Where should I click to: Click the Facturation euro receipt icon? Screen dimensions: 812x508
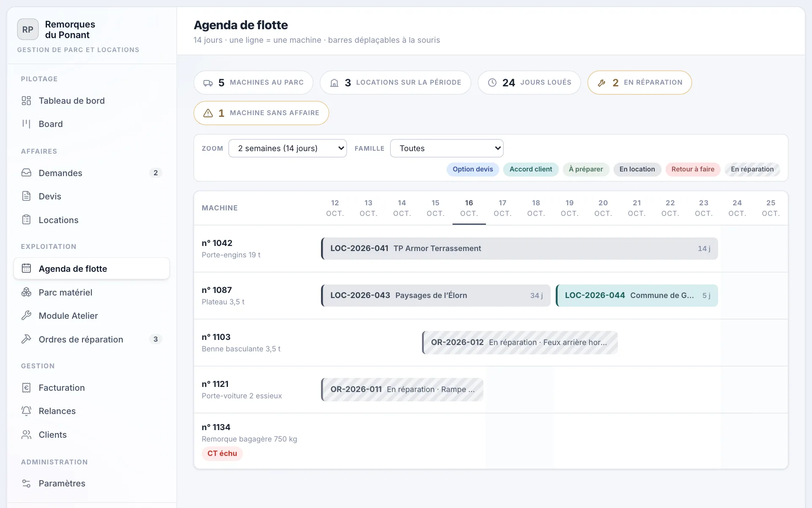coord(26,387)
